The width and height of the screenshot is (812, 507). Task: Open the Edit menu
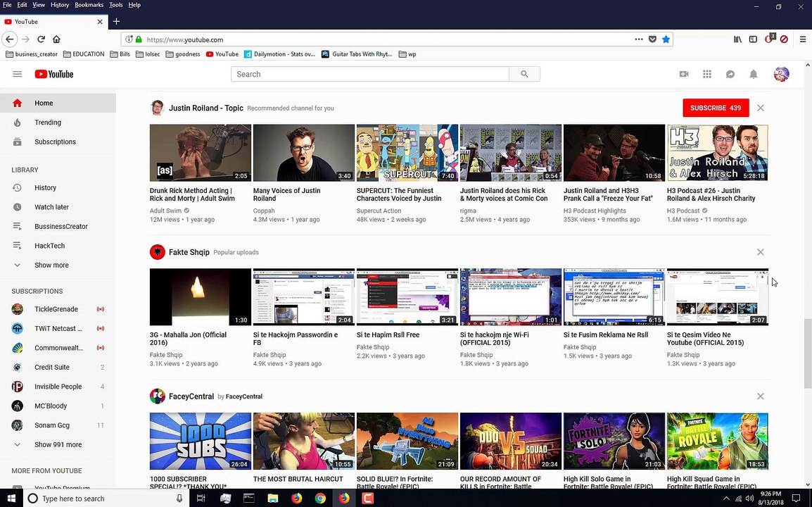[x=23, y=5]
